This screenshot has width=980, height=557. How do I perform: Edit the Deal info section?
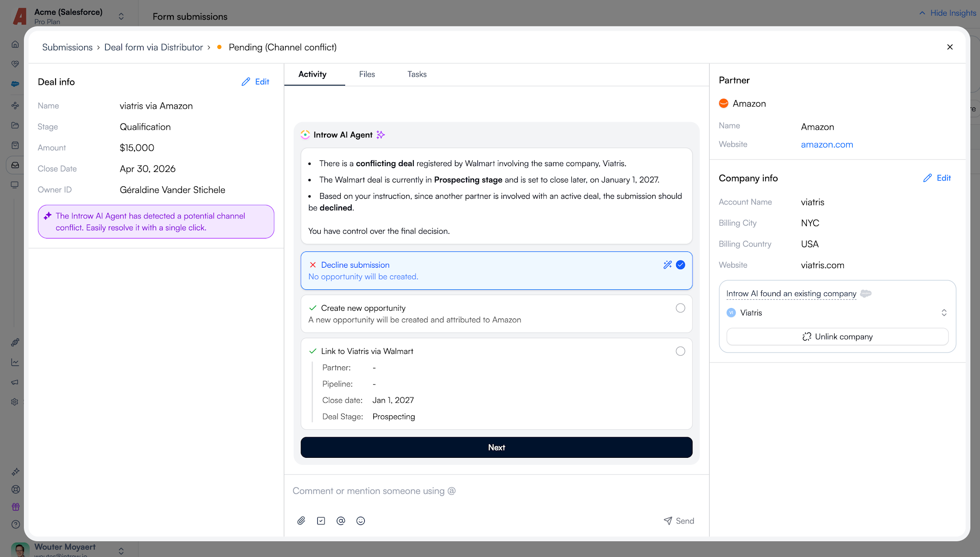[256, 82]
